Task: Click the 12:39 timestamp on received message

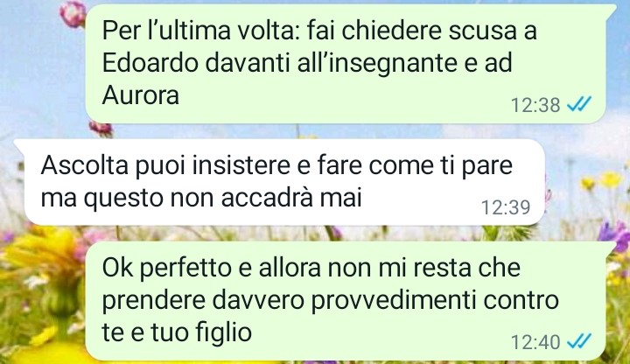Action: (506, 207)
